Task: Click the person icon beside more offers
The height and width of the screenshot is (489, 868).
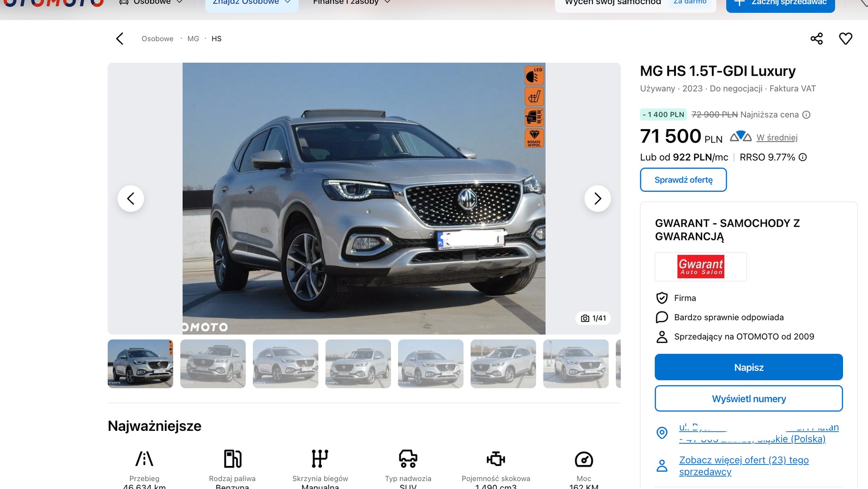Action: 662,465
